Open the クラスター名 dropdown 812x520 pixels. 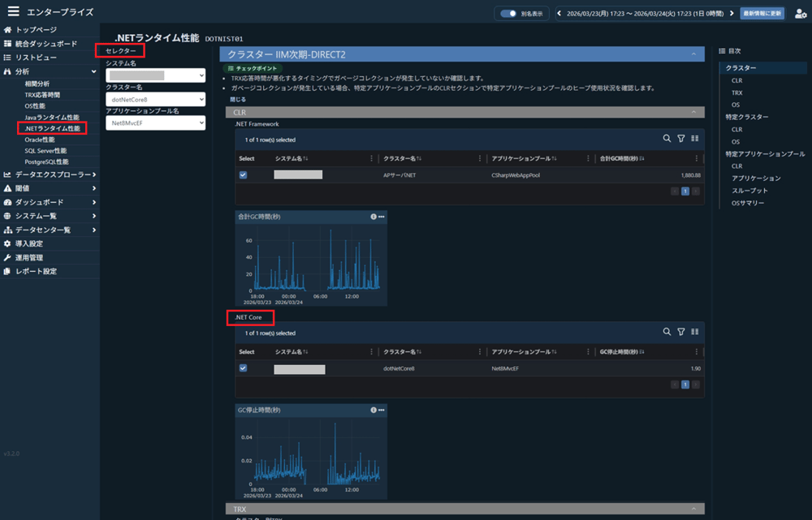point(155,99)
